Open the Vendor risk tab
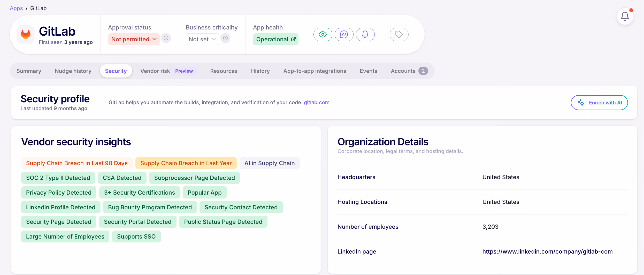 [x=155, y=71]
